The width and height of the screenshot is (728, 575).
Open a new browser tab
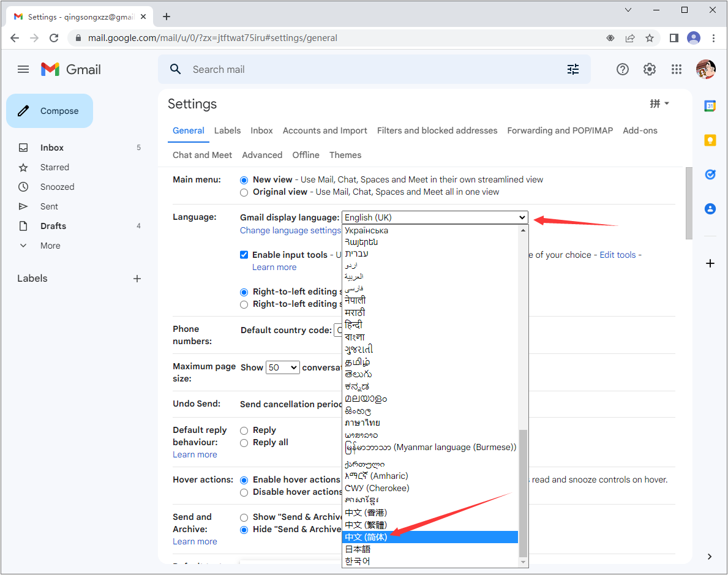166,17
